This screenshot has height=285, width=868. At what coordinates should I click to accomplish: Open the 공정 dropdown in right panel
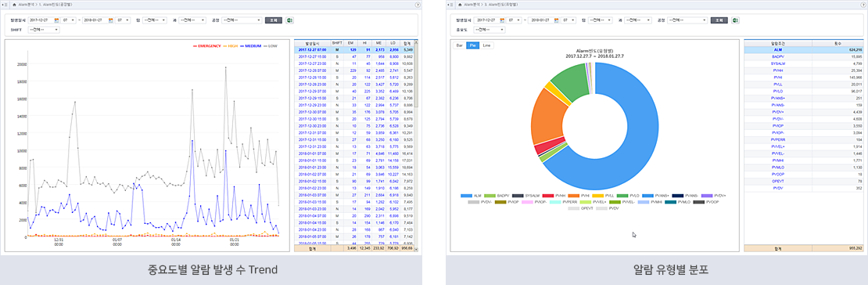tap(687, 20)
